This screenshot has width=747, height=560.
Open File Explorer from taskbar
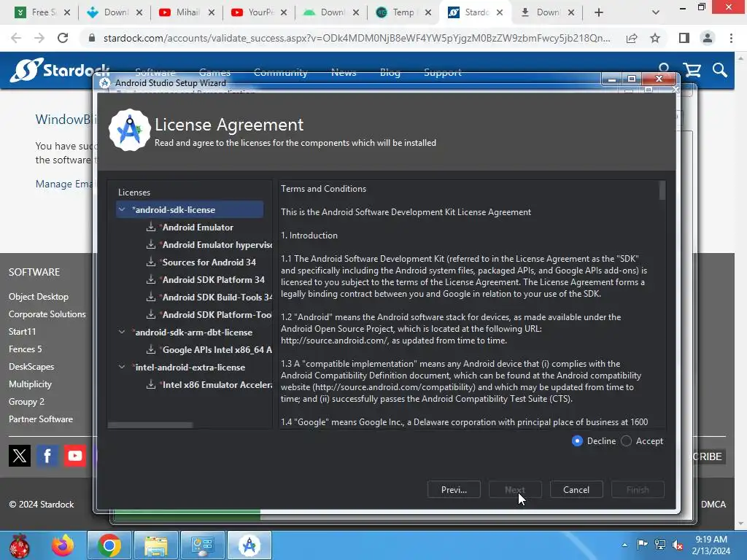(x=156, y=545)
